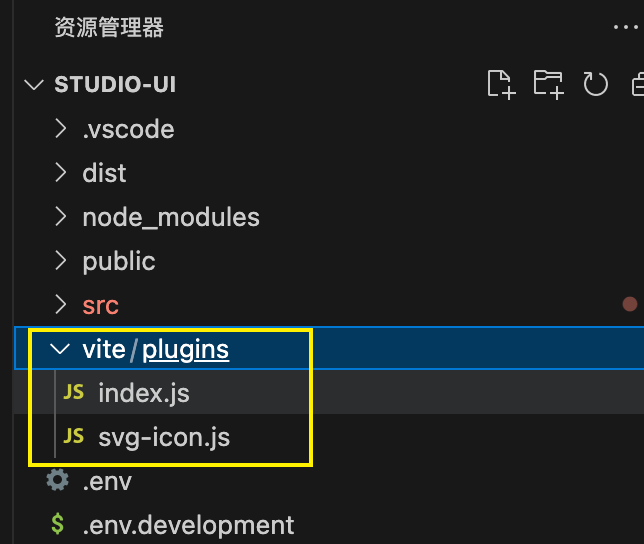Open the svg-icon.js file

click(164, 438)
